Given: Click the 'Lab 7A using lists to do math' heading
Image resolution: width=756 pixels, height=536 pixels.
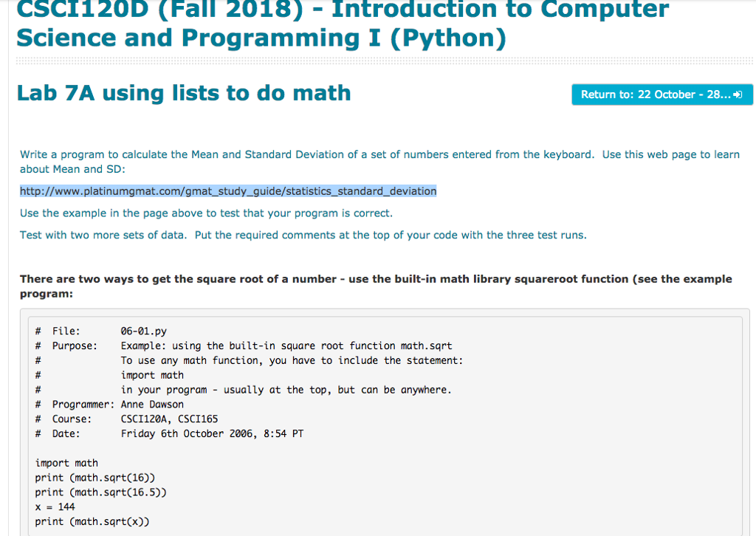Looking at the screenshot, I should [184, 93].
